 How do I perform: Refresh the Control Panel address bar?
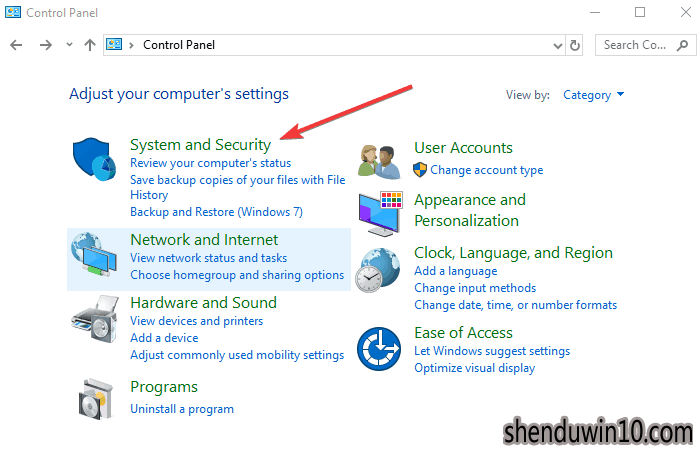[x=575, y=45]
